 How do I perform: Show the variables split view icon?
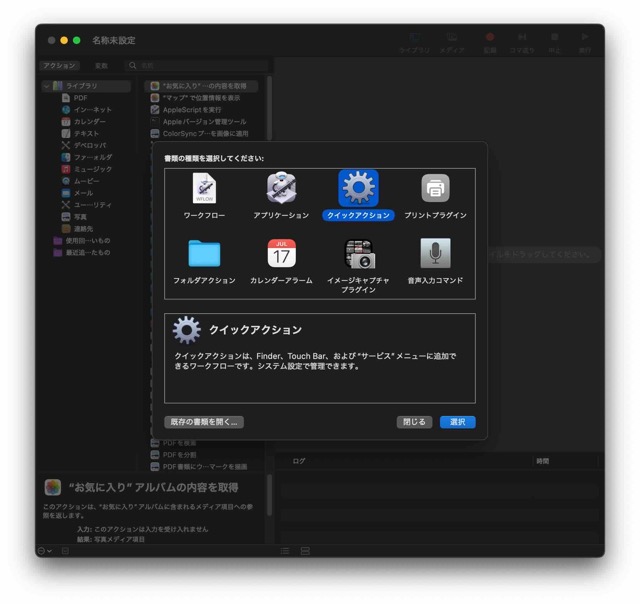pos(305,551)
